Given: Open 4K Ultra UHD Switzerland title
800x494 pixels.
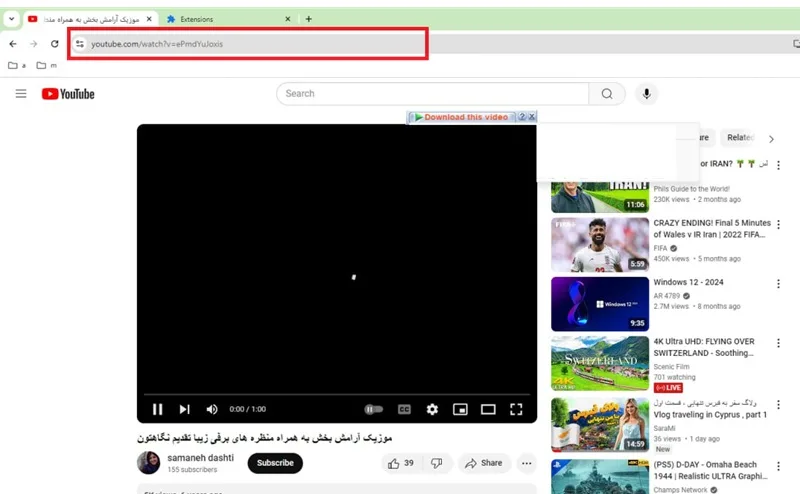Looking at the screenshot, I should click(x=704, y=347).
